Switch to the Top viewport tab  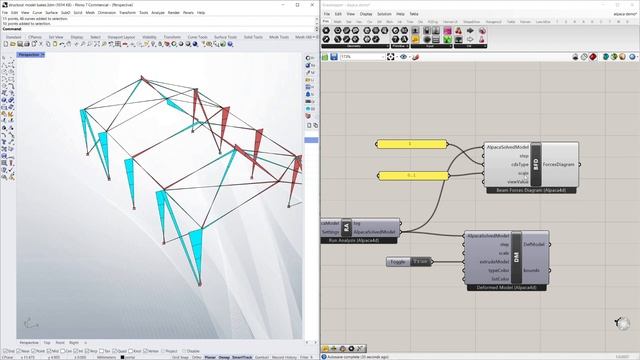point(47,343)
